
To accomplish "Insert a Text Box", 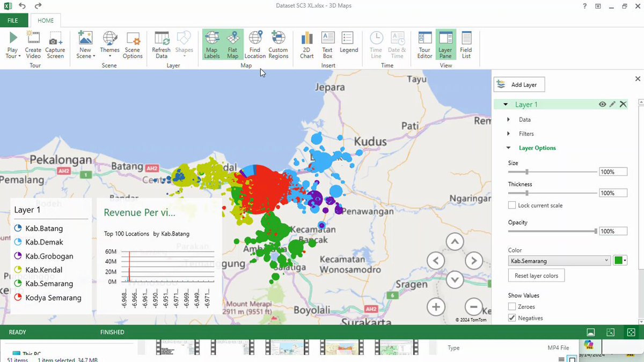I will coord(327,45).
